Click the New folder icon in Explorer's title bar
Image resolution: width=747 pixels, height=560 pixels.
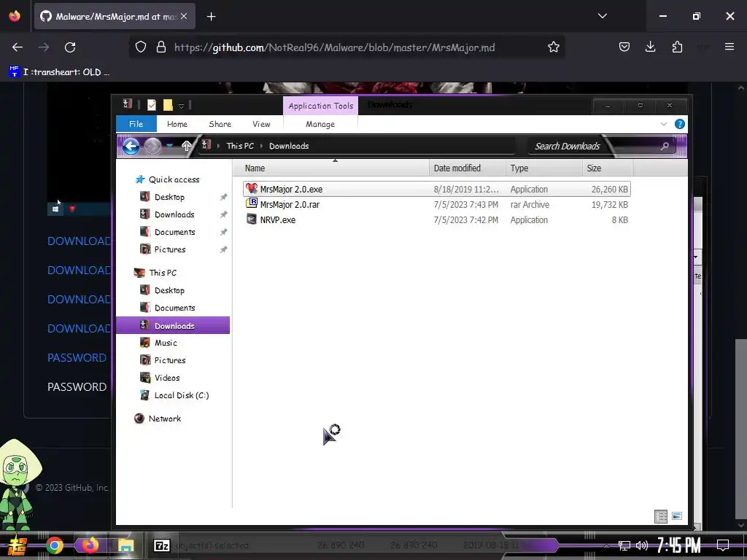168,105
